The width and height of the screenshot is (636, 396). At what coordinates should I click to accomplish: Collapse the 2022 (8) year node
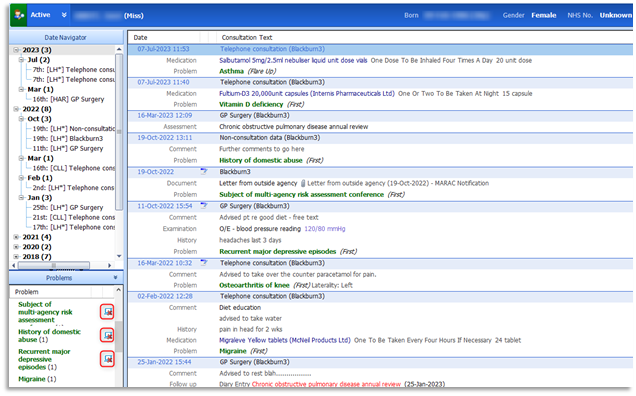tap(16, 109)
